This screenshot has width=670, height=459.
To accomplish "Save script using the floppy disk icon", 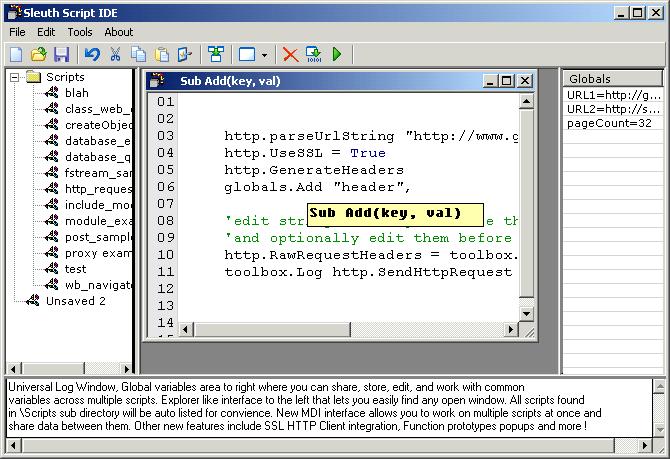I will click(x=61, y=54).
